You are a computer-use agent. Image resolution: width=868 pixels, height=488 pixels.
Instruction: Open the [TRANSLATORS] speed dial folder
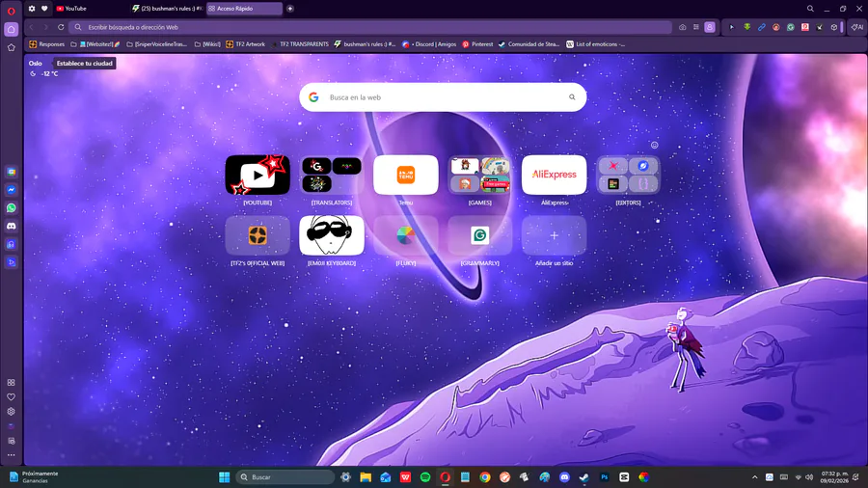point(332,175)
